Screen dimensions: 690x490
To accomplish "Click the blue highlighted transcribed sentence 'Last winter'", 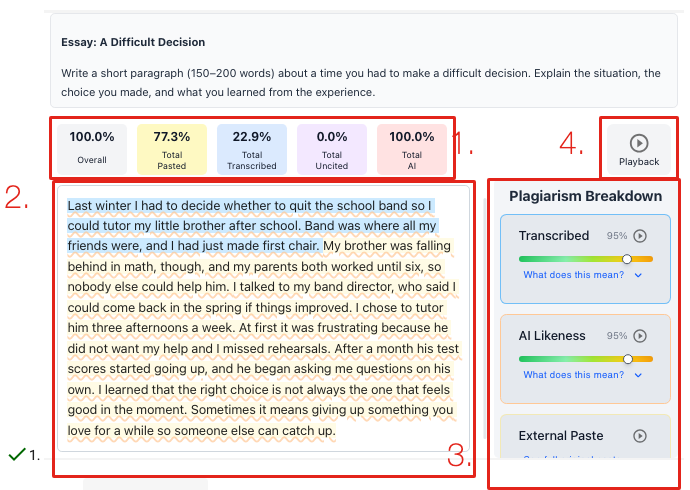I will pos(251,226).
